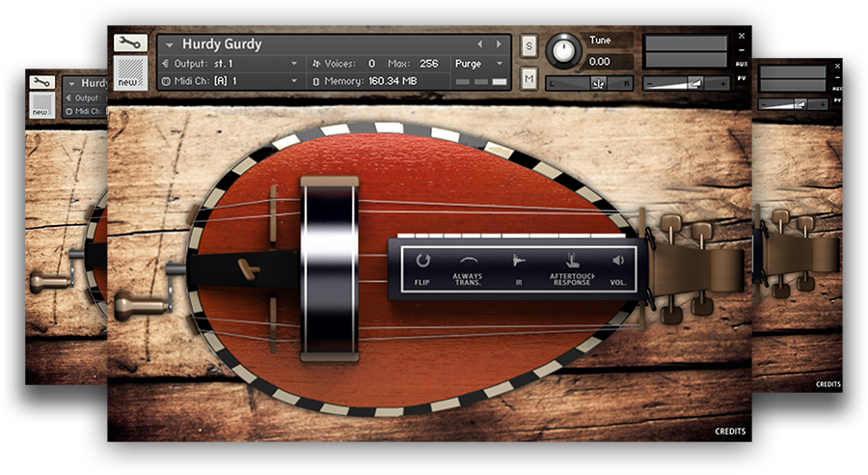Open the Output st. 1 dropdown
Screen dimensions: 868x475
[x=294, y=64]
